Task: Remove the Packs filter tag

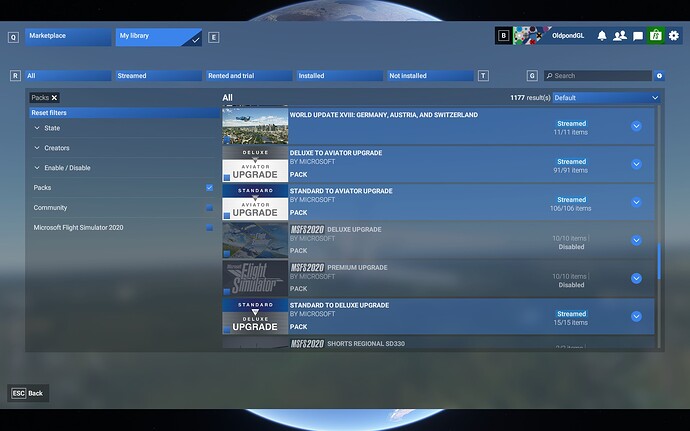Action: click(55, 98)
